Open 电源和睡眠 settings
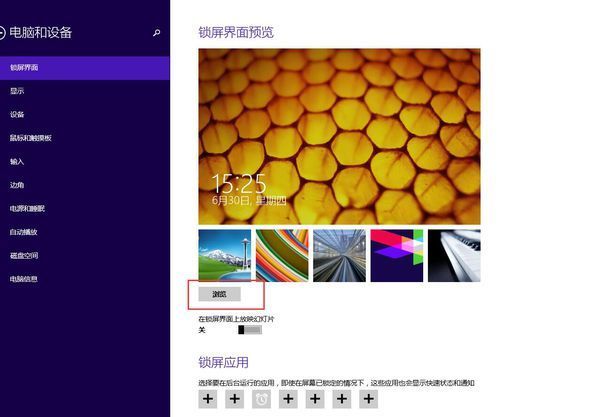 point(85,208)
